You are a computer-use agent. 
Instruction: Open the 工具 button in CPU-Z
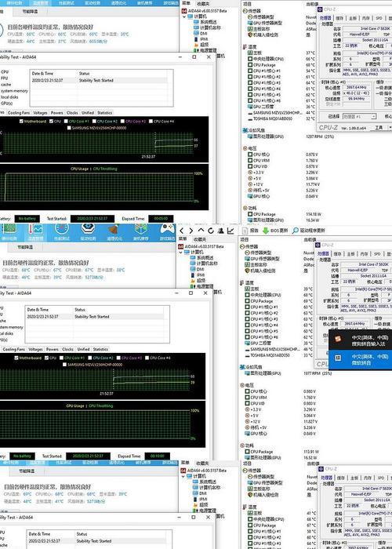click(x=380, y=128)
